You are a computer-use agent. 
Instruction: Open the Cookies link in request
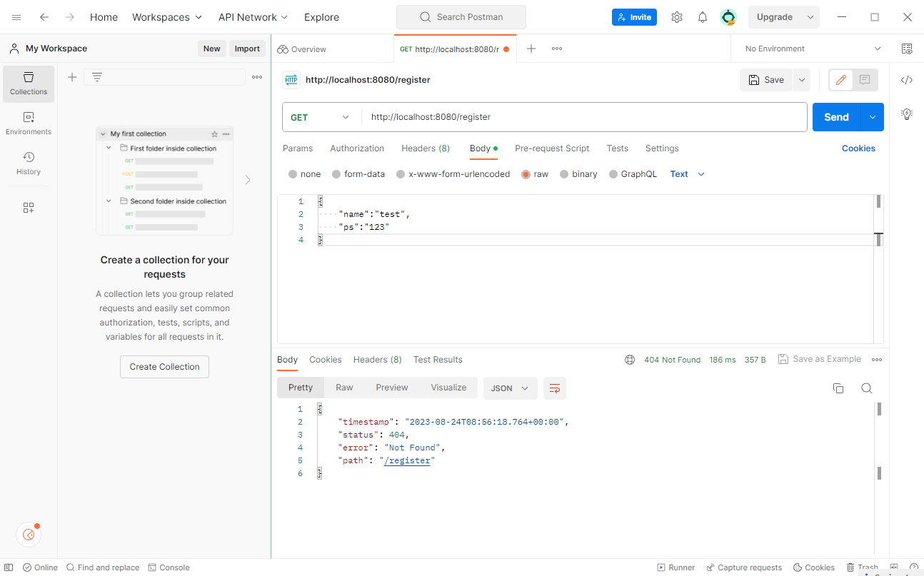(x=858, y=148)
